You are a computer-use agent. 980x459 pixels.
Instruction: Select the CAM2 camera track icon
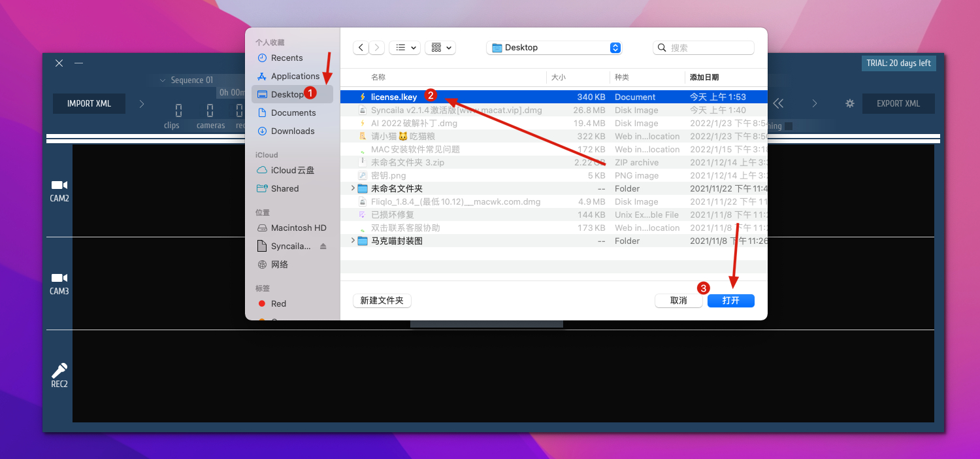[x=59, y=186]
